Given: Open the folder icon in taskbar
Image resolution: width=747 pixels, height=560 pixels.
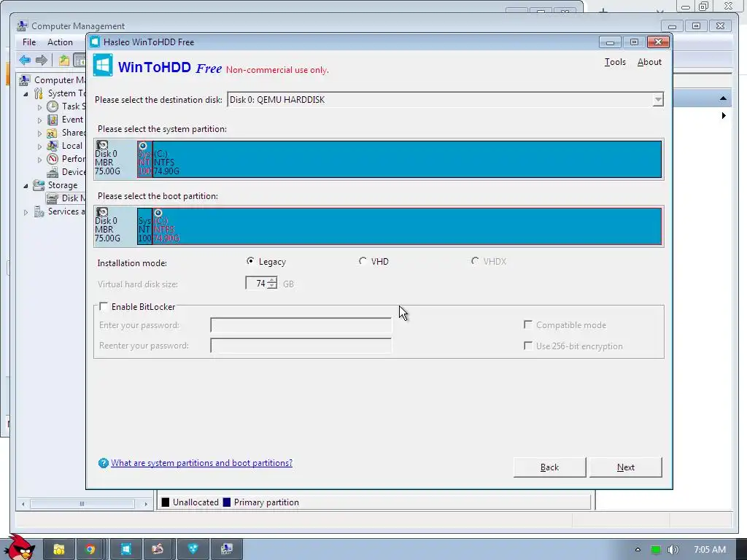Looking at the screenshot, I should click(x=59, y=550).
